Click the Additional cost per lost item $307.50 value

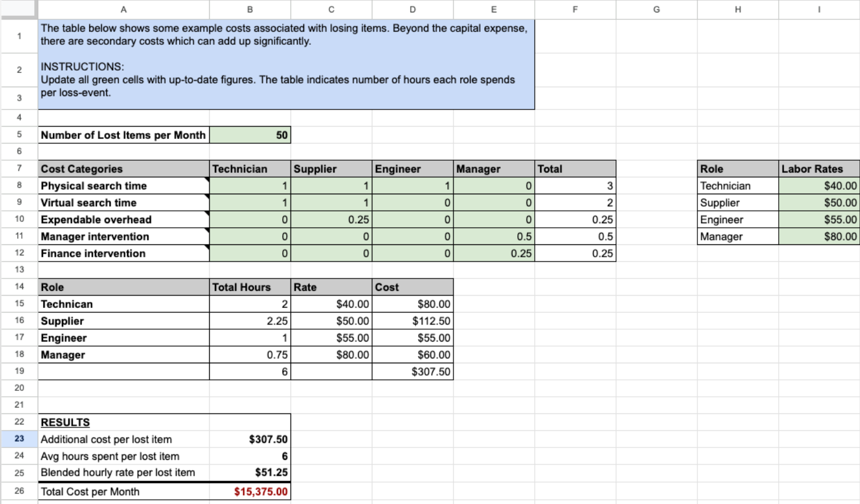(x=250, y=439)
